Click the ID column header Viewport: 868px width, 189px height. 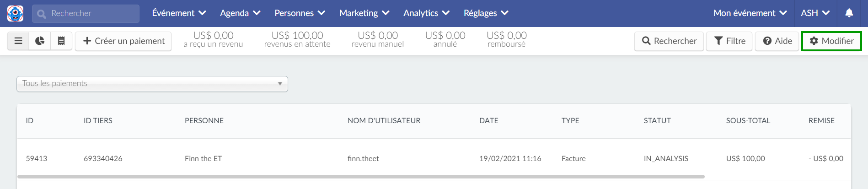30,121
